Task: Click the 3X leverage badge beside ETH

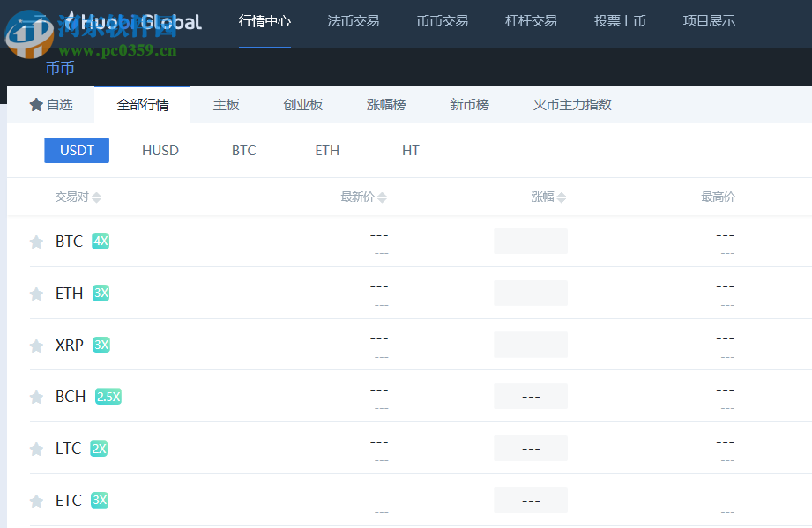Action: point(100,293)
